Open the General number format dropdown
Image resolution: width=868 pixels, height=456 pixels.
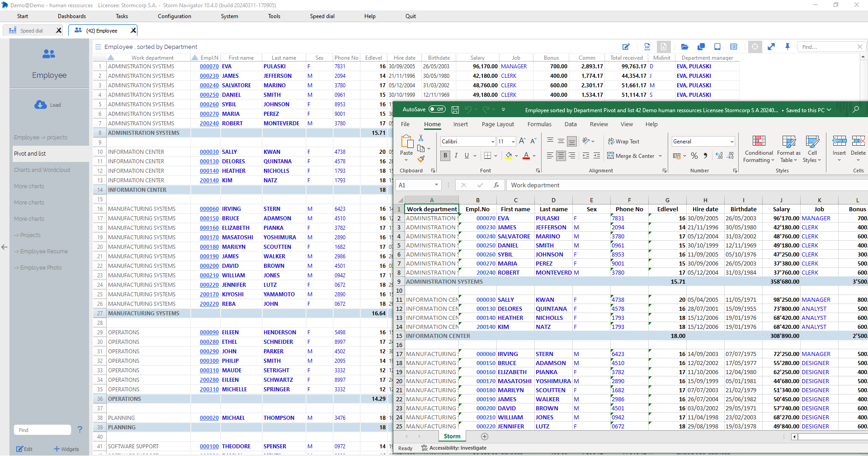[732, 142]
